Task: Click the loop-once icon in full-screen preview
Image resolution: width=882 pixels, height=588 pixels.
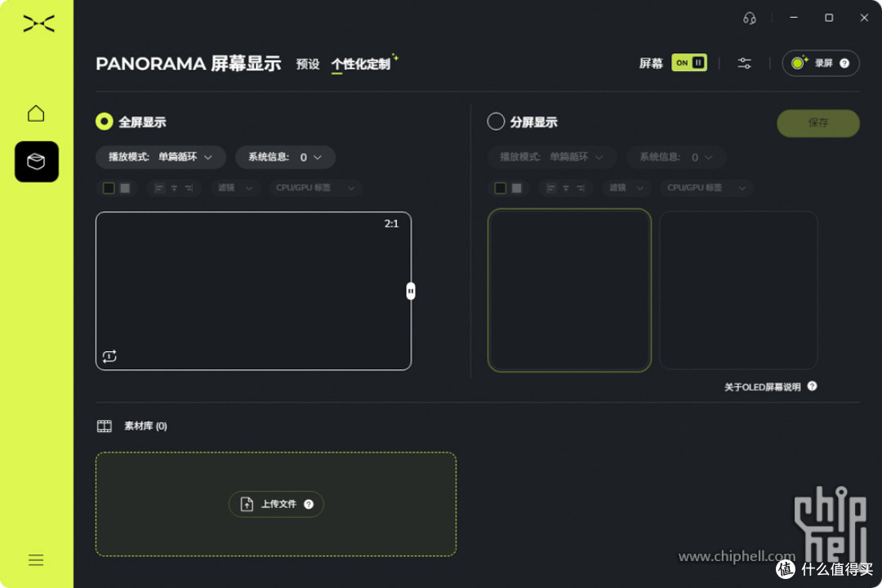Action: pyautogui.click(x=109, y=356)
